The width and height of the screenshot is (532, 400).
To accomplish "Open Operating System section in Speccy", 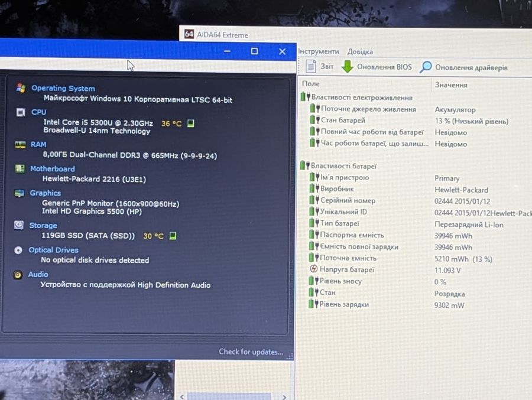I will tap(63, 88).
